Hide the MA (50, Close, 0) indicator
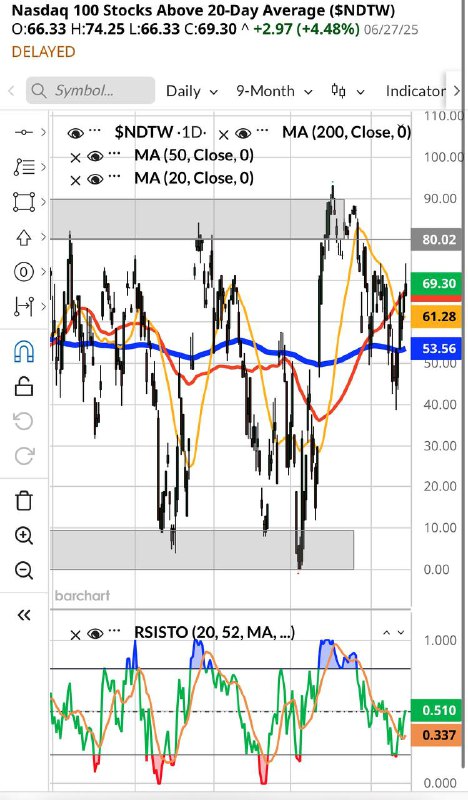The height and width of the screenshot is (800, 468). [x=95, y=156]
